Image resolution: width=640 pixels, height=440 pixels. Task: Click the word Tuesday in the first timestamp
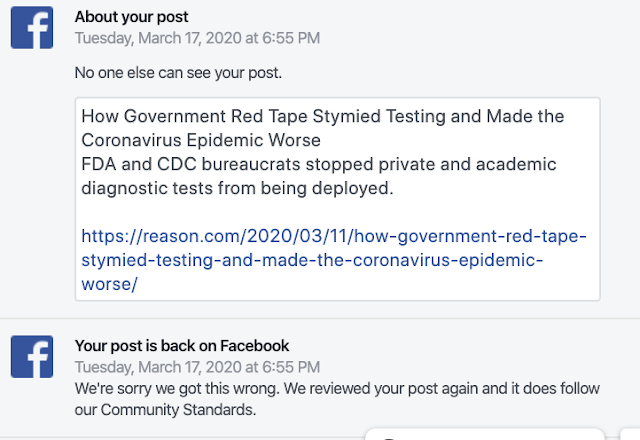(103, 37)
